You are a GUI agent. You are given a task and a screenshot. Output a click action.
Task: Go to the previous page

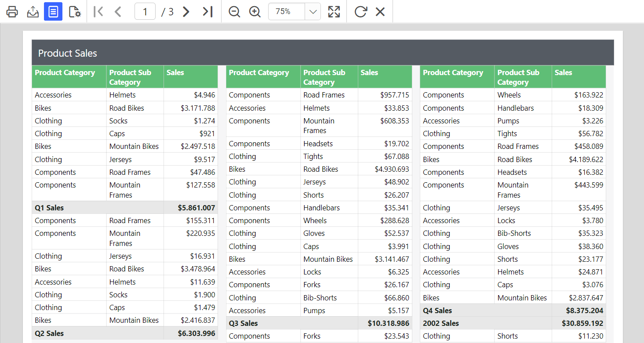tap(118, 11)
